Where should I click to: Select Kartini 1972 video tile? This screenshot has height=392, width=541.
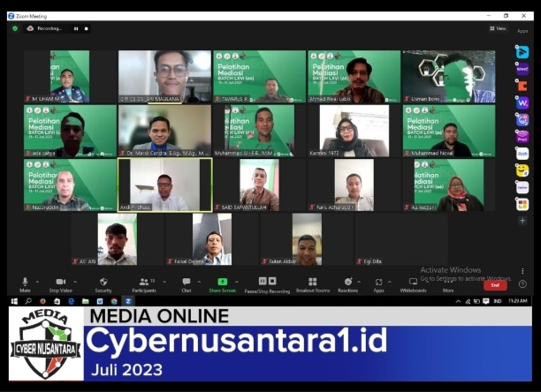354,131
